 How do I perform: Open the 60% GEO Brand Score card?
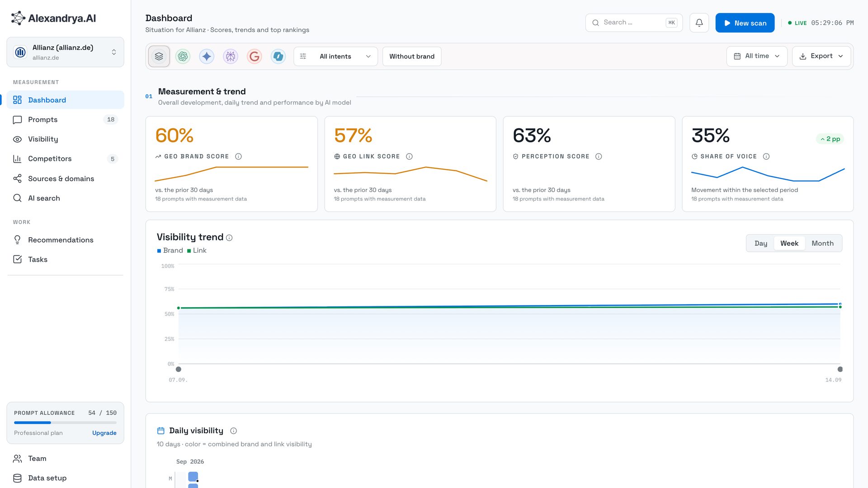coord(231,164)
